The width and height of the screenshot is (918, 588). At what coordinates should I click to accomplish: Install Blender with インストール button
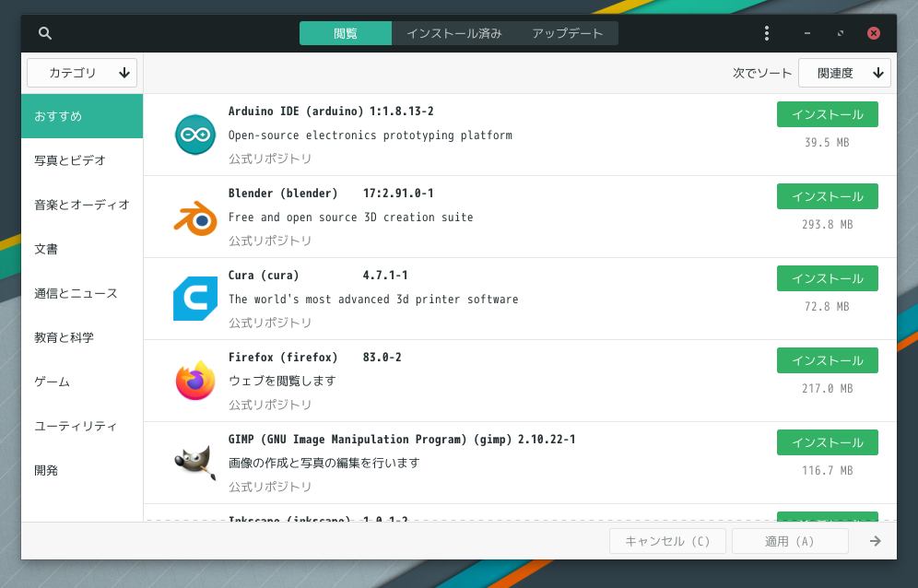(x=828, y=196)
